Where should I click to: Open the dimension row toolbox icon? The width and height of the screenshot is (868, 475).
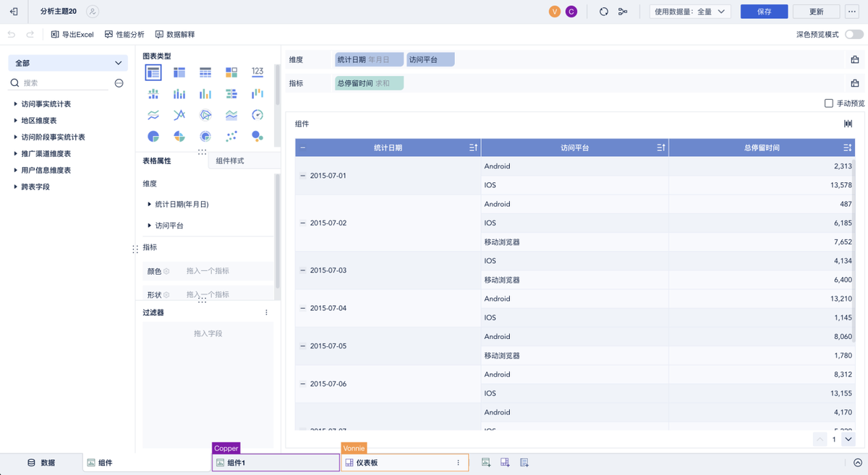click(854, 60)
